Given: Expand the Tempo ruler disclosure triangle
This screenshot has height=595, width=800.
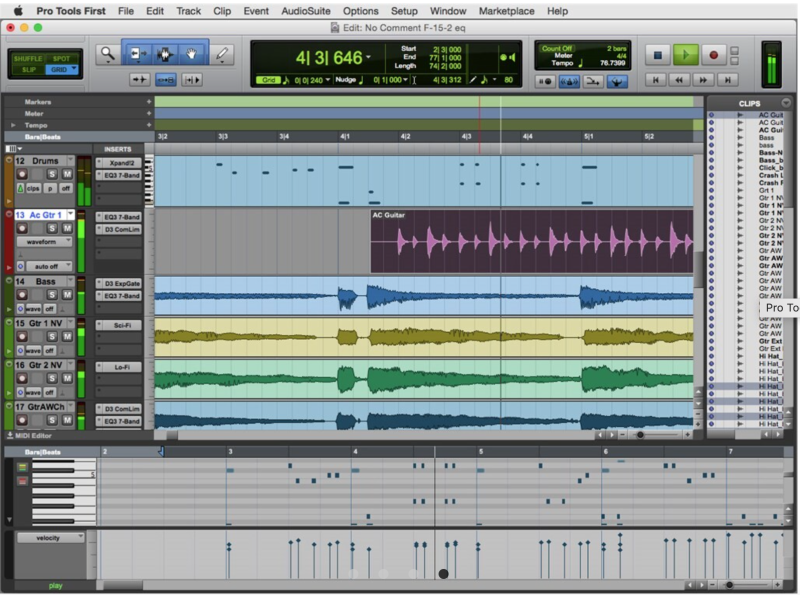Looking at the screenshot, I should click(x=13, y=125).
